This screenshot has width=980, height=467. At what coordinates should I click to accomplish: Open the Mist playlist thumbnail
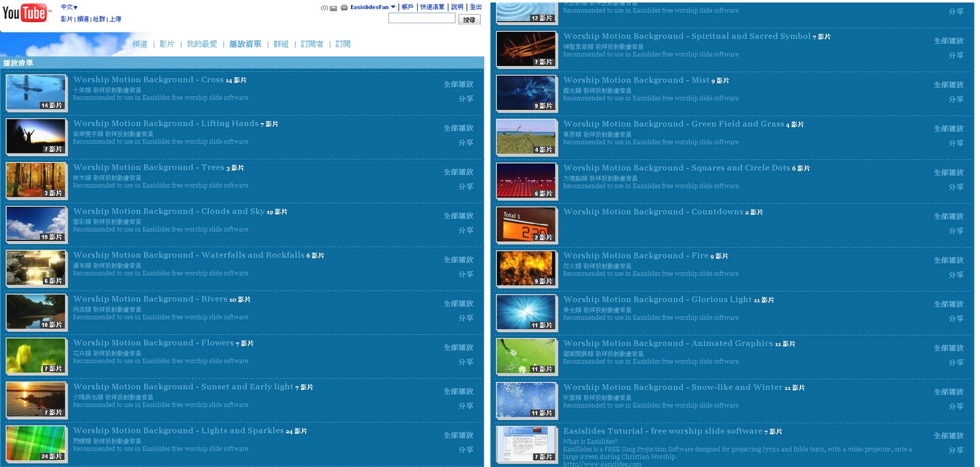point(527,93)
